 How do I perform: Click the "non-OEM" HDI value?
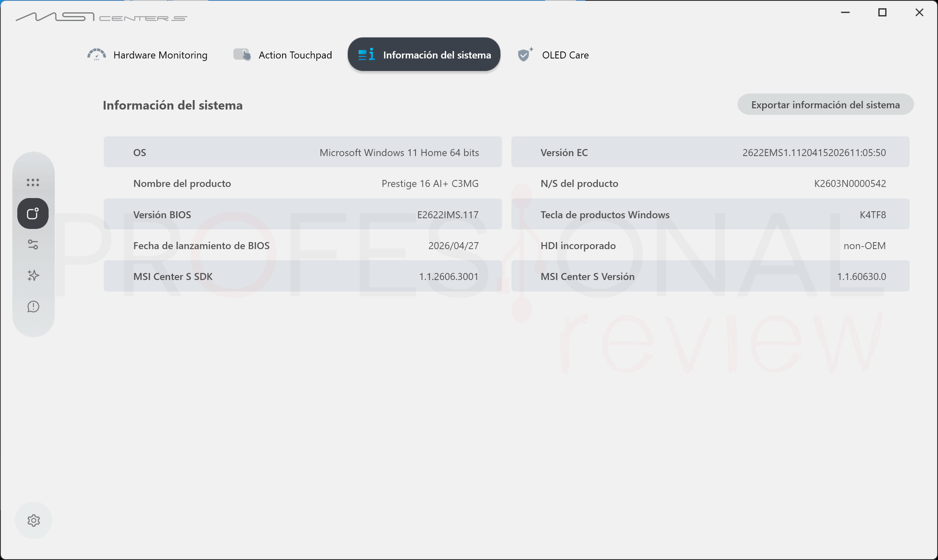pos(865,245)
